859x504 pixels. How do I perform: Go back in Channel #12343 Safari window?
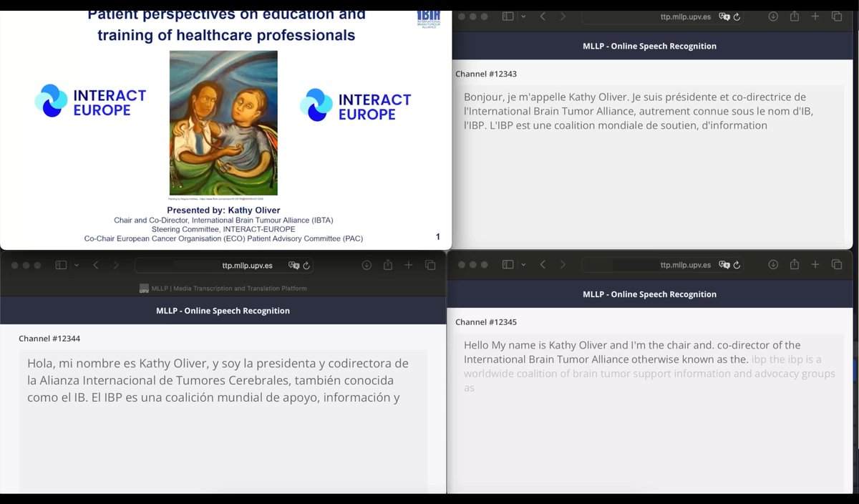click(543, 16)
